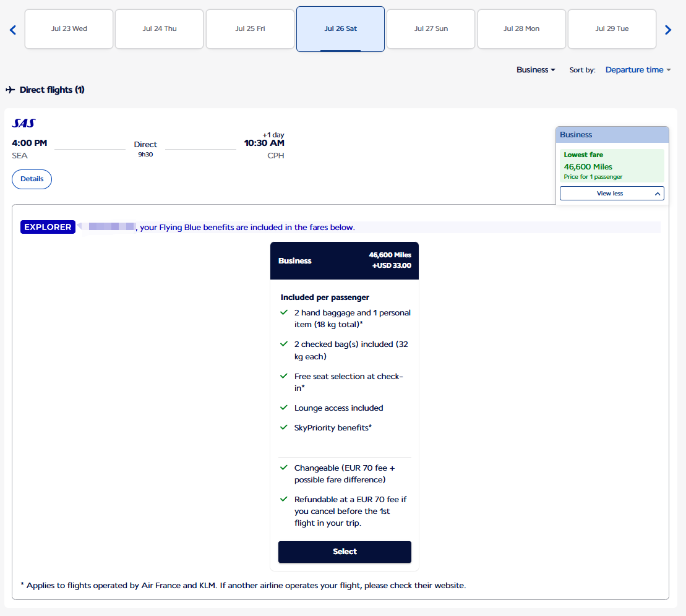686x616 pixels.
Task: Click the Lowest fare 46,600 Miles box
Action: click(x=612, y=166)
